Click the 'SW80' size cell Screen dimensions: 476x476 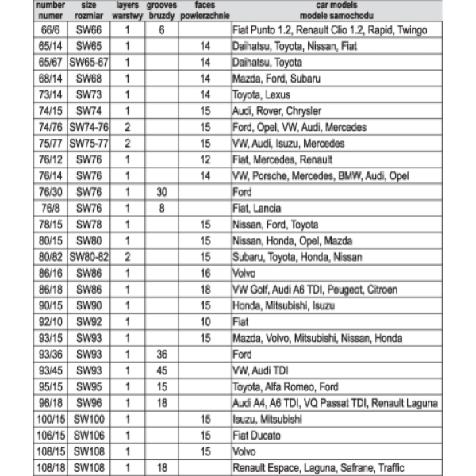pyautogui.click(x=89, y=240)
